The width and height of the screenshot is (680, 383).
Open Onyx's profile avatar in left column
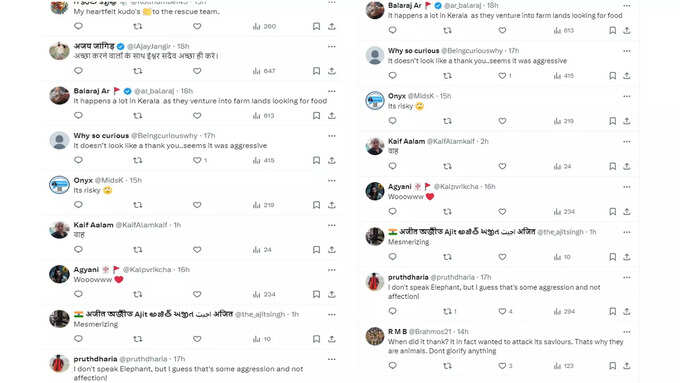[x=59, y=185]
